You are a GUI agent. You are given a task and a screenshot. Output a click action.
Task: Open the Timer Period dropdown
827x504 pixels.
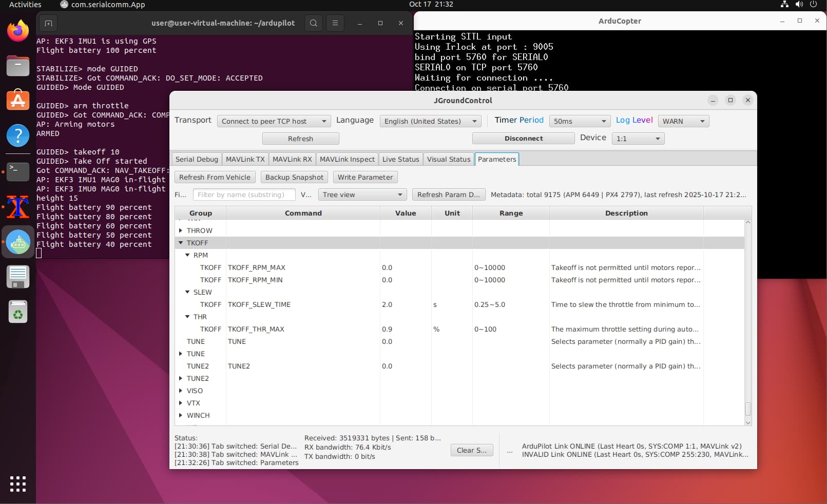[x=580, y=121]
